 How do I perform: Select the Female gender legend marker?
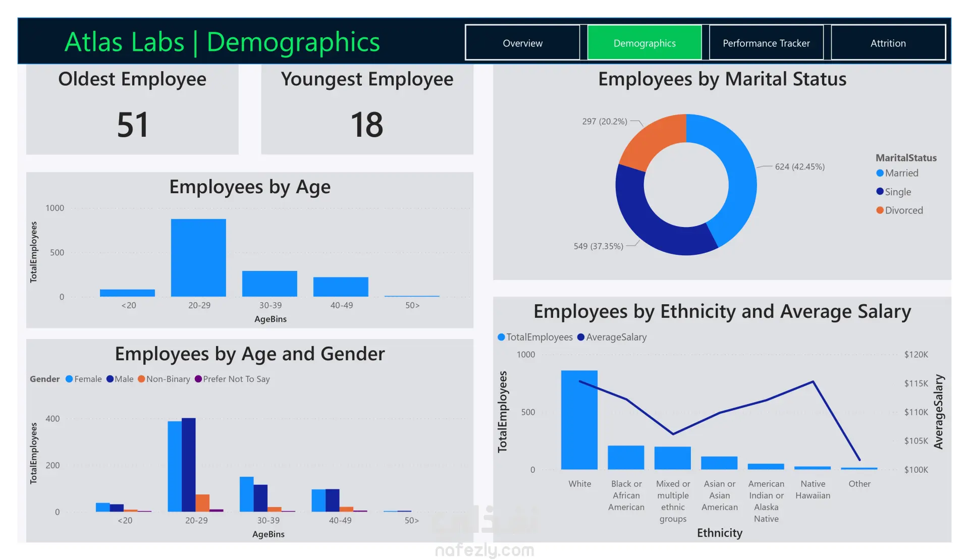click(69, 379)
